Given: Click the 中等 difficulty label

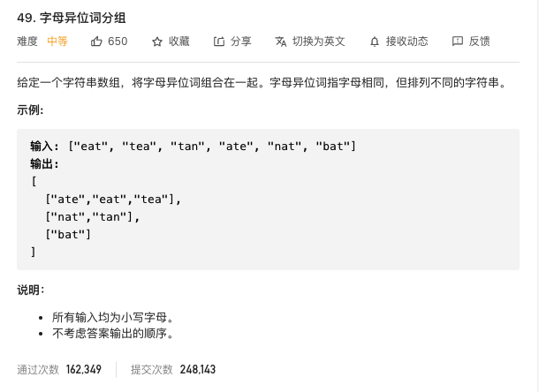Looking at the screenshot, I should coord(57,41).
